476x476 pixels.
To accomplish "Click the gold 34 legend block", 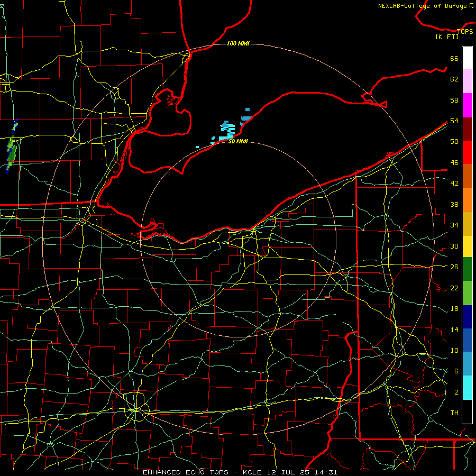I will [x=467, y=224].
